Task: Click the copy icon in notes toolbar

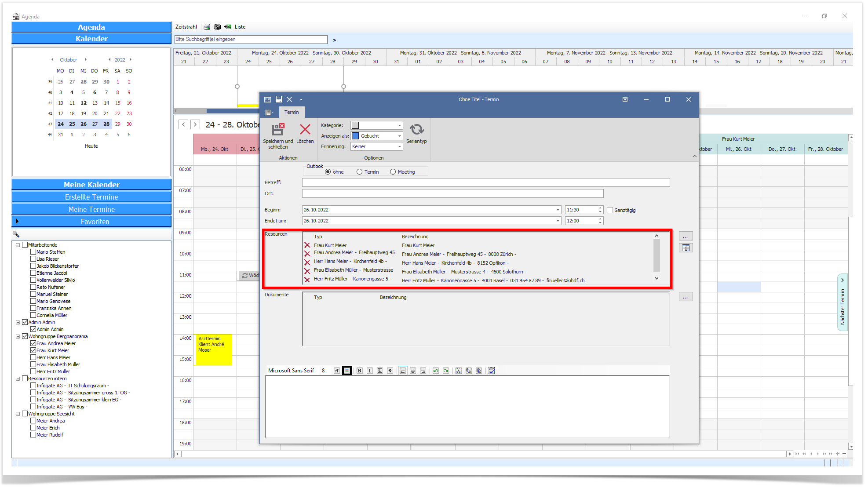Action: pos(468,371)
